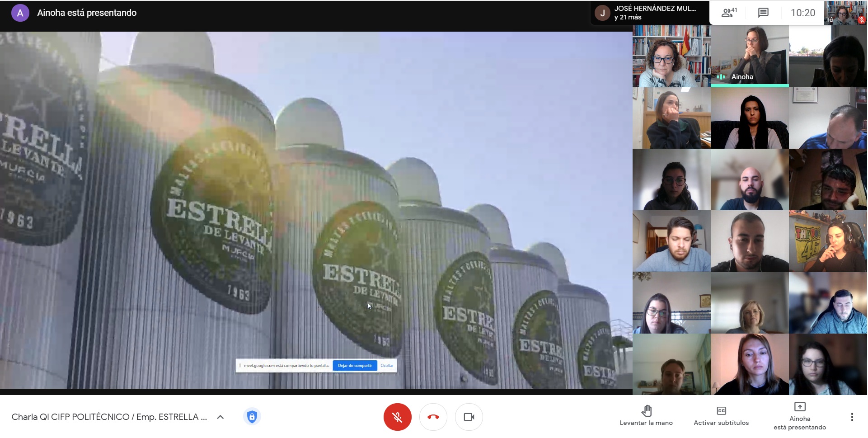Click JOSÉ HERNÁNDEZ MUL... y 21 más label
868x438 pixels.
coord(655,13)
